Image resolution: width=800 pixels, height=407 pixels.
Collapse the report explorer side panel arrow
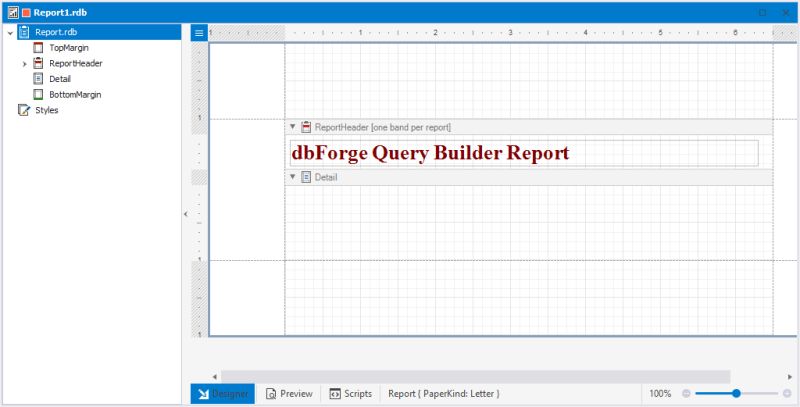[x=186, y=214]
